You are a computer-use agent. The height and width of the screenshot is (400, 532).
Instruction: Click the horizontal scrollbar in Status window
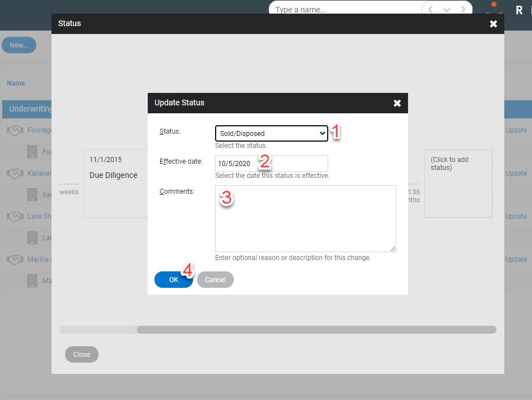[316, 330]
